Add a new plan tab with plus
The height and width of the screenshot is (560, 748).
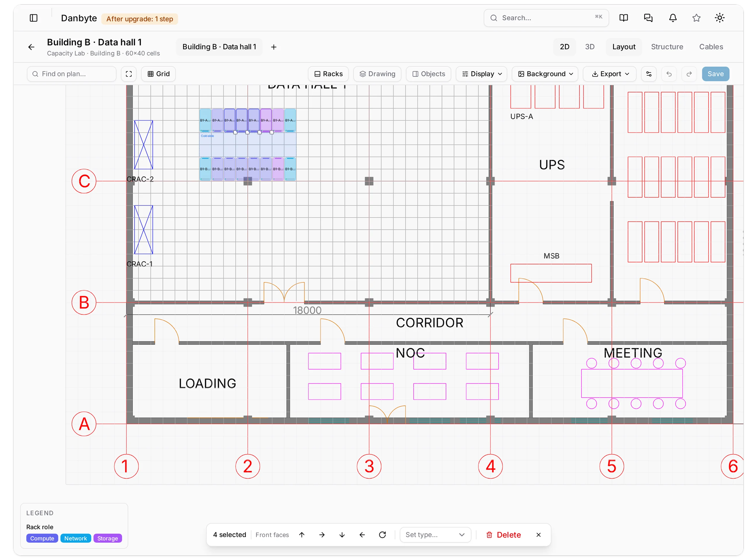tap(274, 47)
